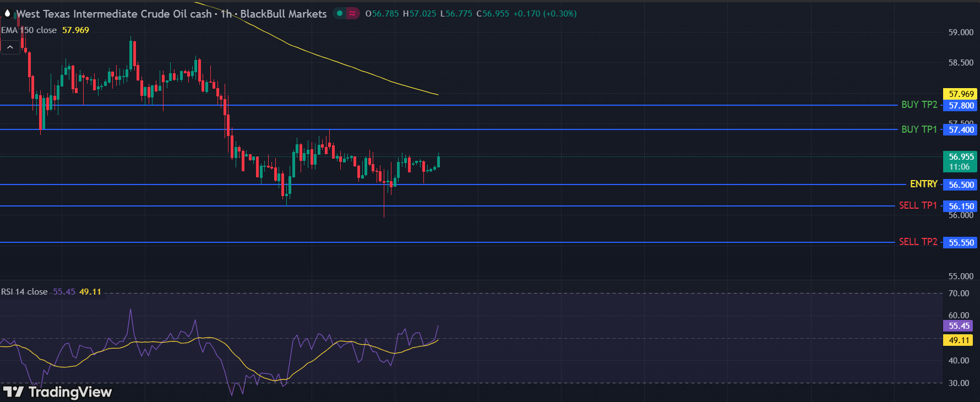Click the crude oil drop symbol icon
This screenshot has height=402, width=980.
[8, 14]
